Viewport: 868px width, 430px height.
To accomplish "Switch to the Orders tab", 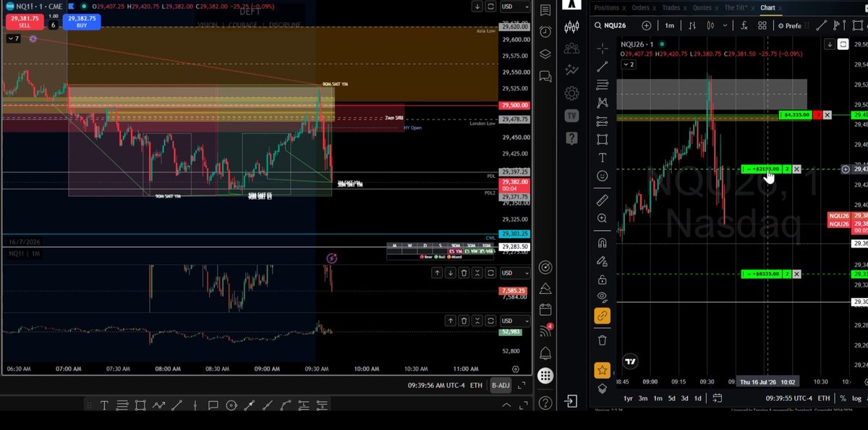I will 640,8.
